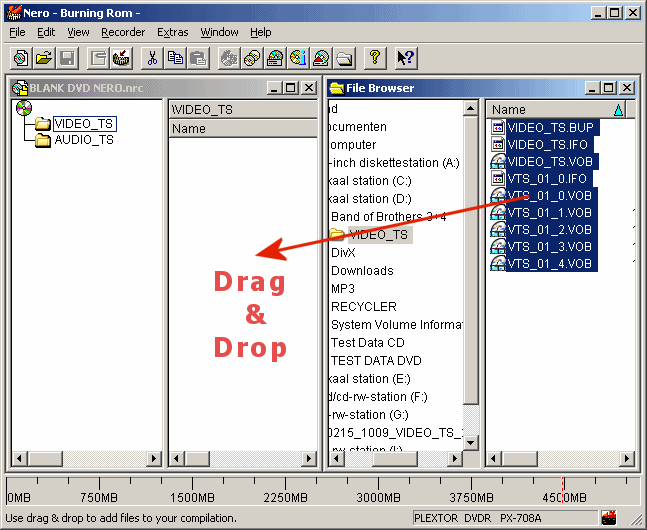Image resolution: width=647 pixels, height=530 pixels.
Task: Click the VTS_01_4.VOB file name
Action: [550, 263]
